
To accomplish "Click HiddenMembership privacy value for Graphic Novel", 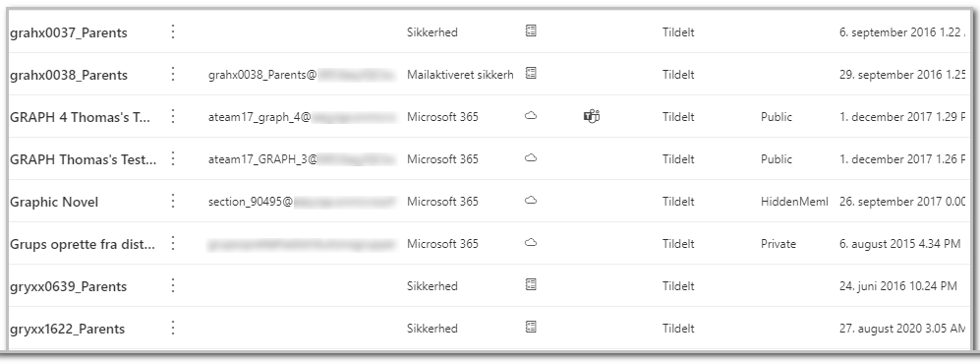I will coord(794,202).
